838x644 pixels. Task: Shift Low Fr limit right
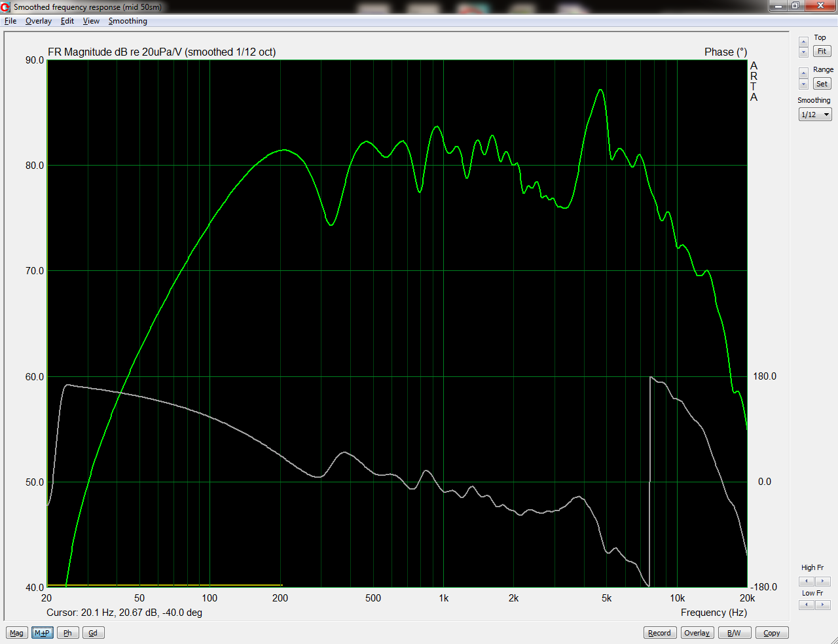pyautogui.click(x=822, y=605)
